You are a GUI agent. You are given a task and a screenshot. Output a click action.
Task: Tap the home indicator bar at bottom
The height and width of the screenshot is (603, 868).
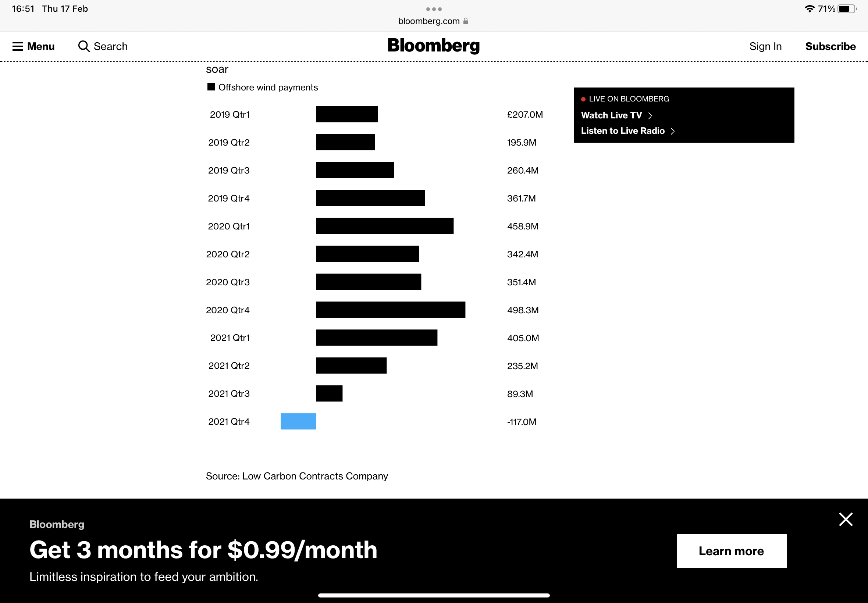point(433,595)
